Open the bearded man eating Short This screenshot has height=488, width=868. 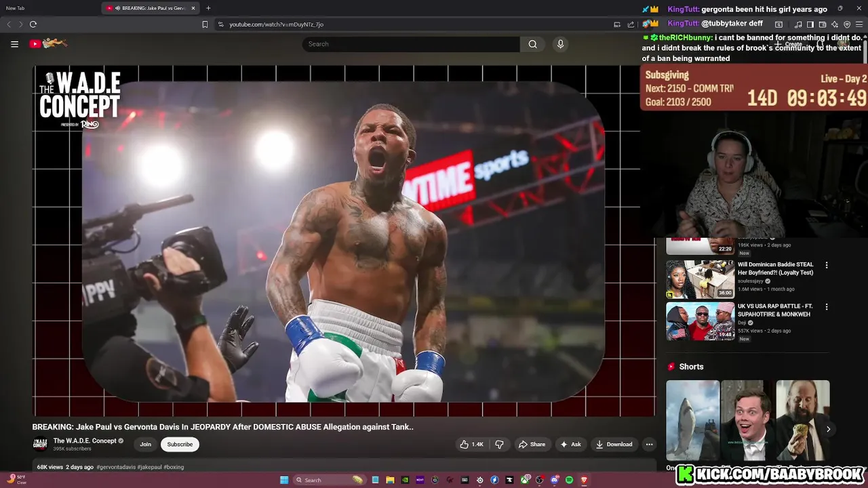click(x=803, y=420)
